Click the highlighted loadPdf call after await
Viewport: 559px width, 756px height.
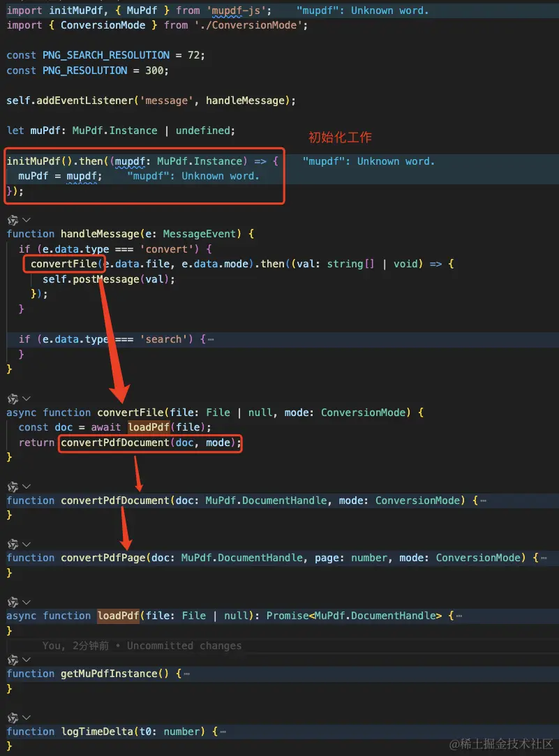pos(150,427)
